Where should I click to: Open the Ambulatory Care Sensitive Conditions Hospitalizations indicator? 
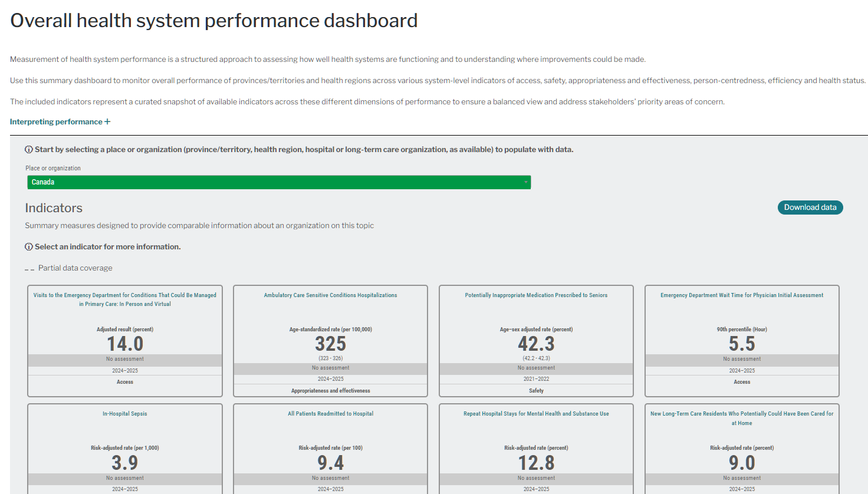coord(330,295)
